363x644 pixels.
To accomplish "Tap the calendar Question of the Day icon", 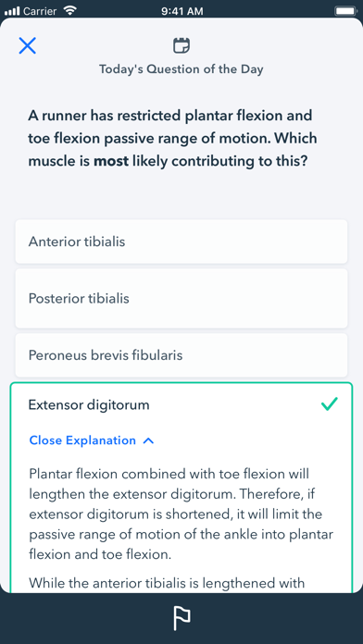I will pyautogui.click(x=181, y=45).
